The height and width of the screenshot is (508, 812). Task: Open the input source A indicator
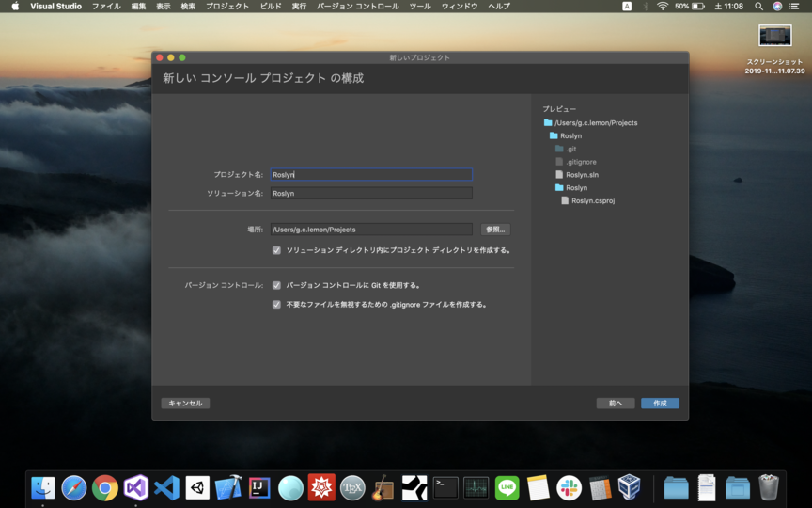627,7
